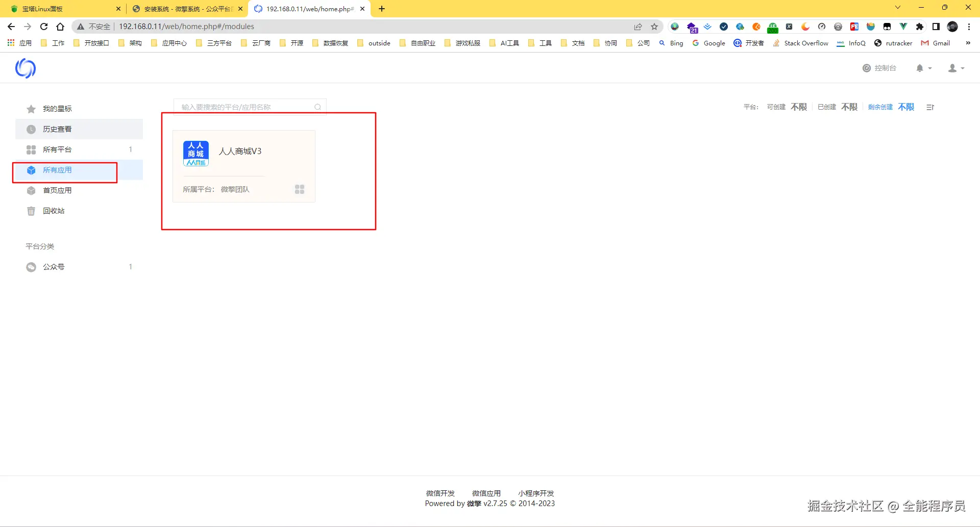Click the grid icon on 人人商城V3 card
The image size is (980, 527).
pos(300,189)
